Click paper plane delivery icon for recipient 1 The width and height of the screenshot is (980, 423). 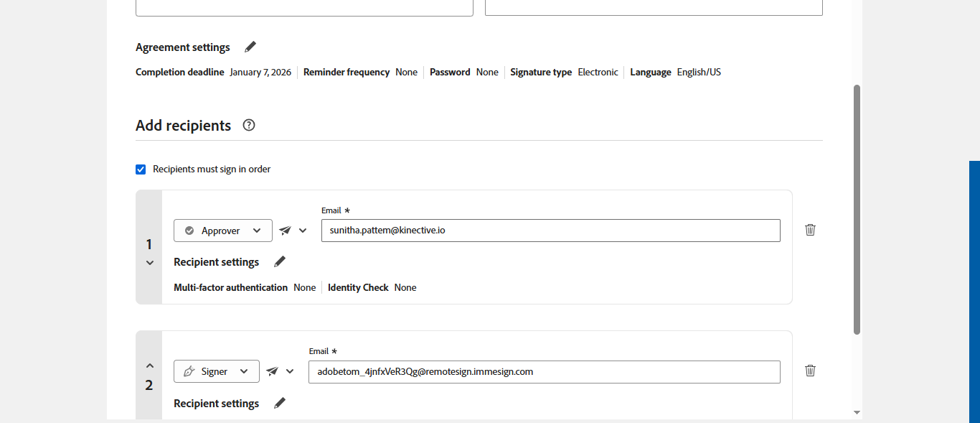click(x=285, y=231)
